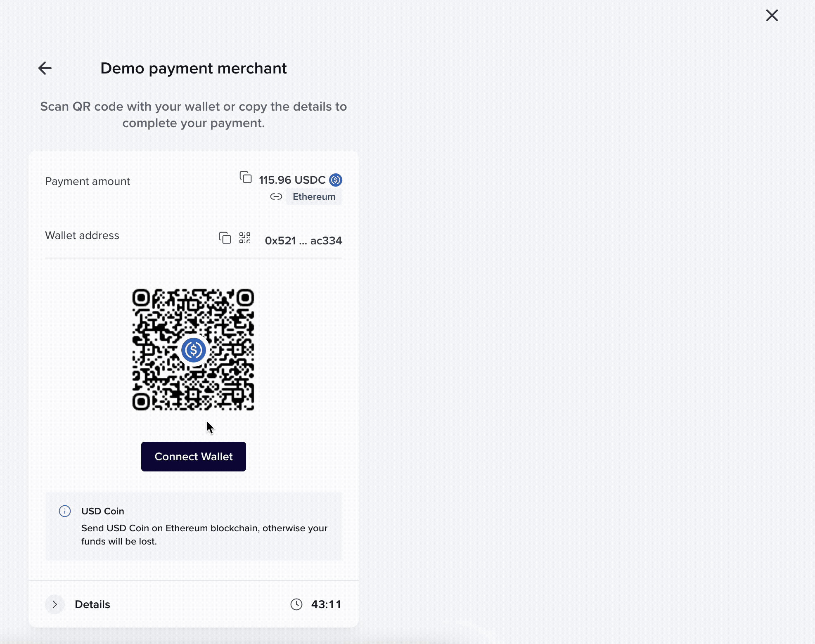Show the wallet address QR code
This screenshot has width=815, height=644.
pos(245,238)
